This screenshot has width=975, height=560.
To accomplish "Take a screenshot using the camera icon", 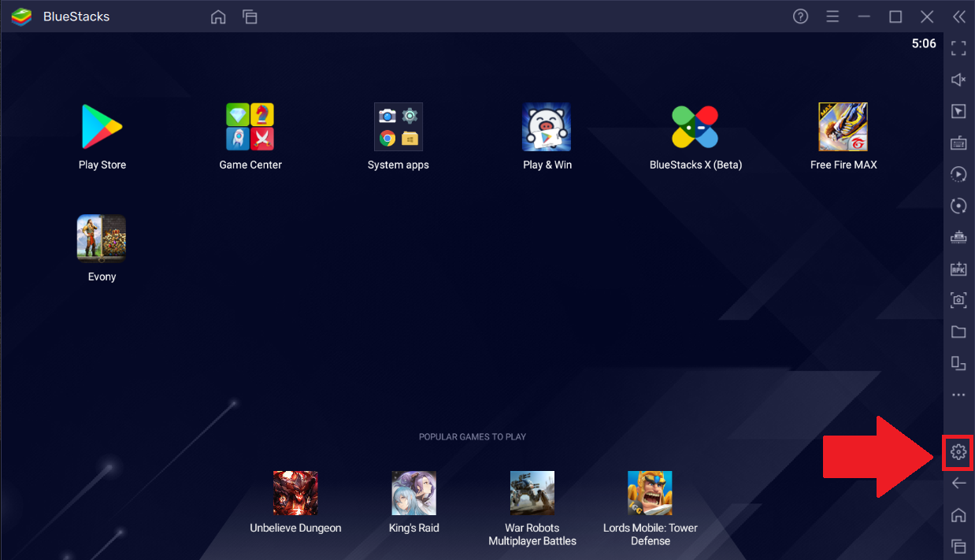I will pyautogui.click(x=958, y=300).
